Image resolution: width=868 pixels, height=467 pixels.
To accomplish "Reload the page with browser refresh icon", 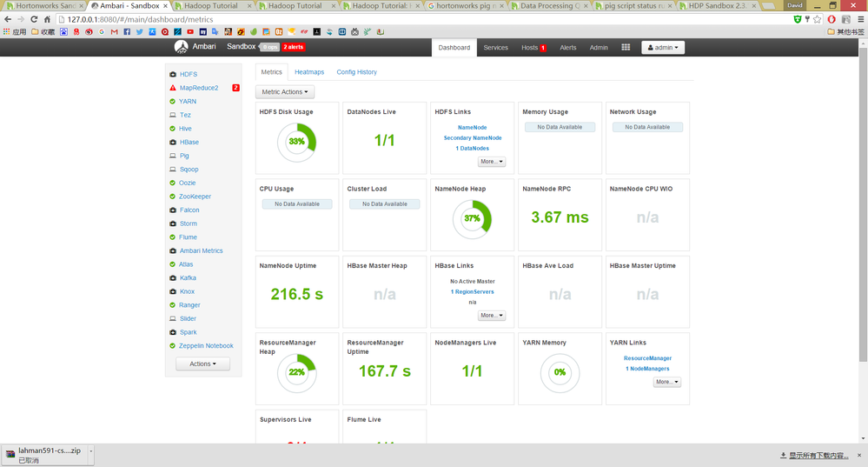I will point(34,19).
